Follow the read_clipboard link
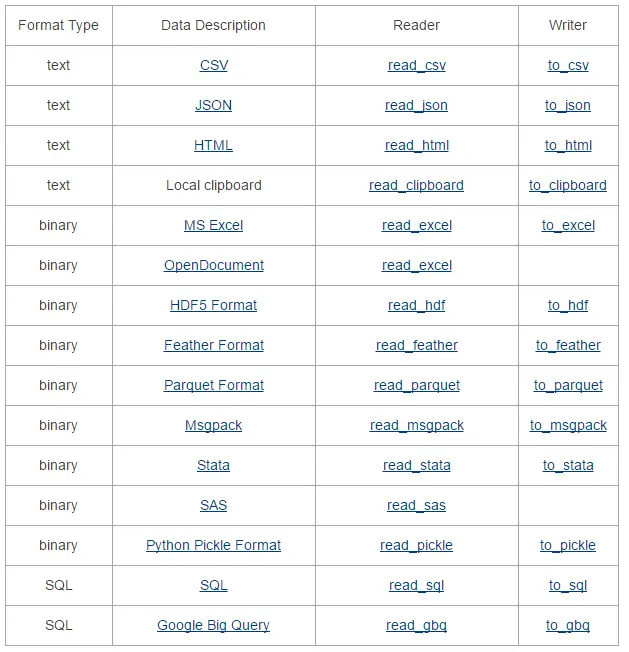Image resolution: width=629 pixels, height=652 pixels. pyautogui.click(x=416, y=185)
